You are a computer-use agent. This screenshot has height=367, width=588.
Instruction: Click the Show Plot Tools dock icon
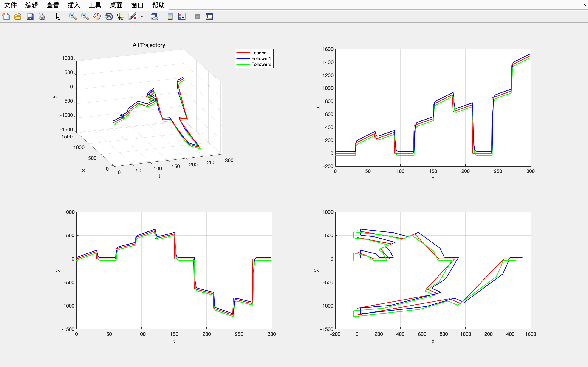209,17
